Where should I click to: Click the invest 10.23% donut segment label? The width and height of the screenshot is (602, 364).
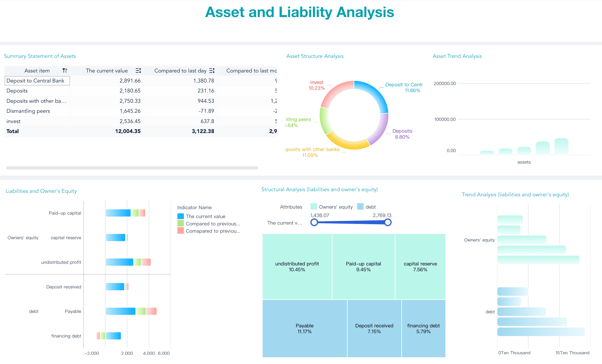coord(317,85)
